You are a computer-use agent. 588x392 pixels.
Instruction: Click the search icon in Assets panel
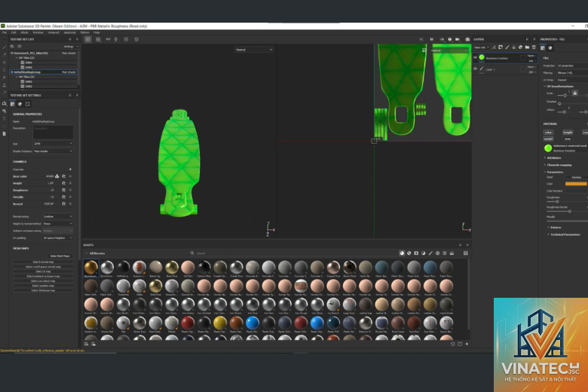192,253
